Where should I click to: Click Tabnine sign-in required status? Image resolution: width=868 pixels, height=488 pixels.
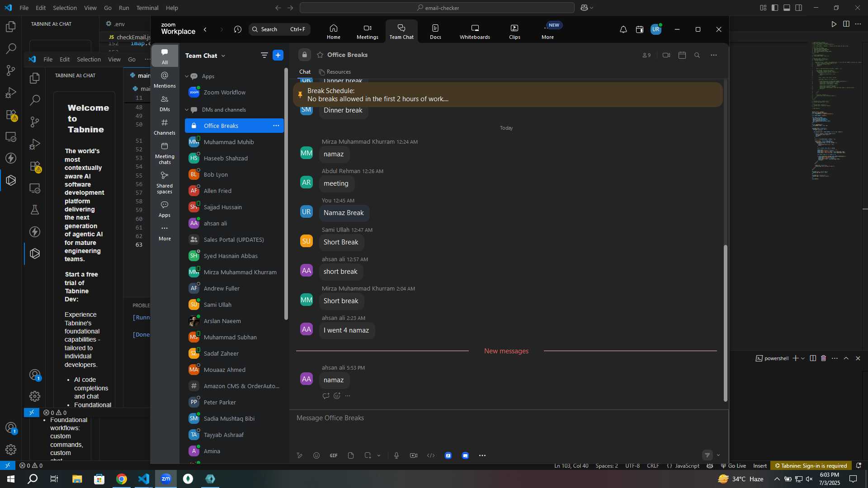click(811, 466)
